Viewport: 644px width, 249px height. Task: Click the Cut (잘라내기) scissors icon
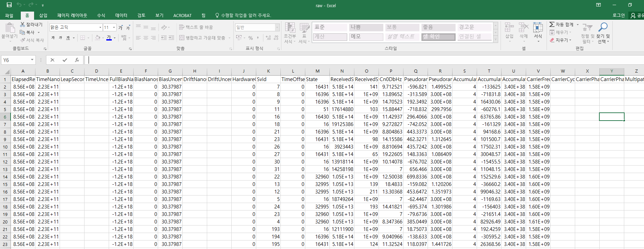[x=22, y=25]
